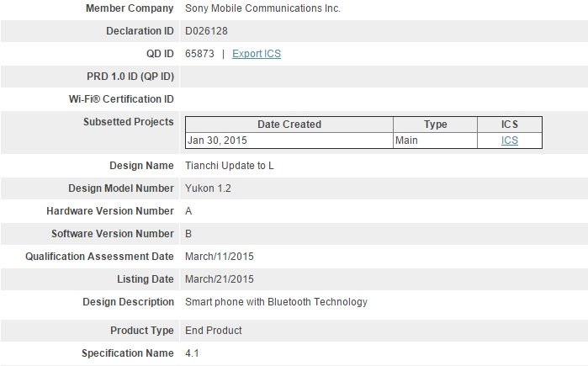Click the Specification Name value 4.1

tap(192, 353)
